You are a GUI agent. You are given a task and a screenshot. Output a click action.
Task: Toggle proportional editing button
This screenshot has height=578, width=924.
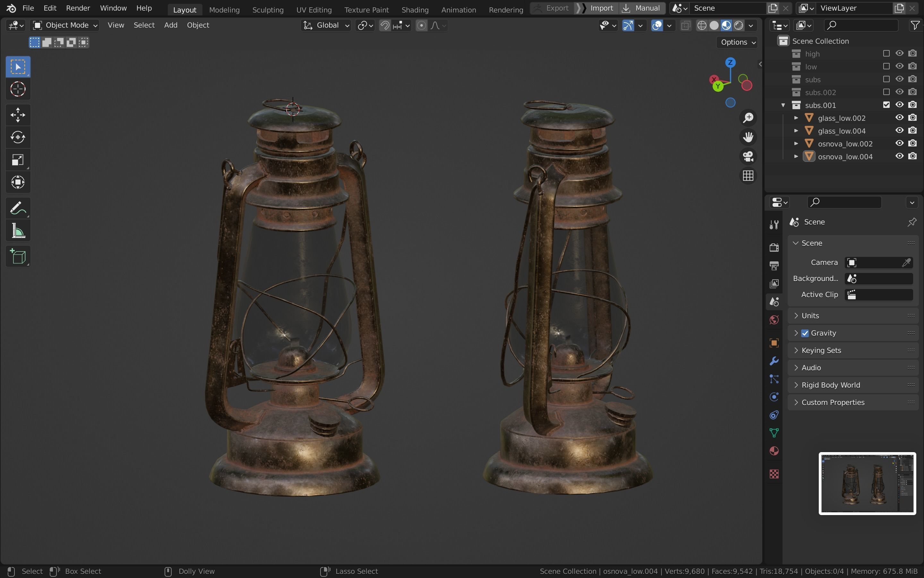pos(421,26)
